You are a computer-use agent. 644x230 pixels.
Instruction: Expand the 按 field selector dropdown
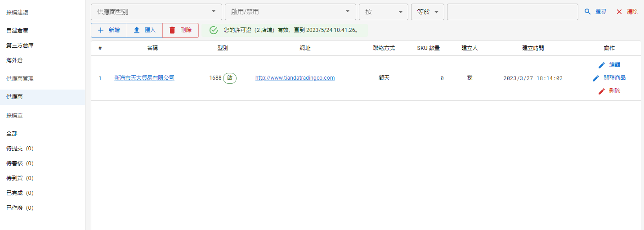[x=384, y=12]
